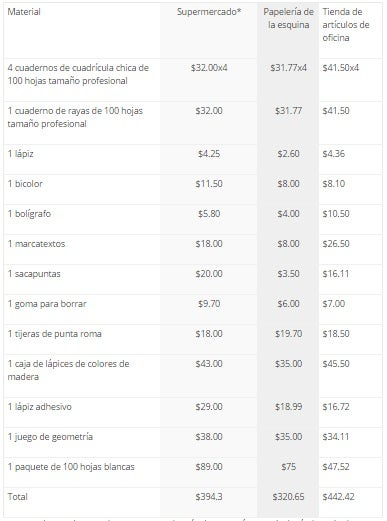
Task: Select the 1 juego de geometría label
Action: click(50, 437)
